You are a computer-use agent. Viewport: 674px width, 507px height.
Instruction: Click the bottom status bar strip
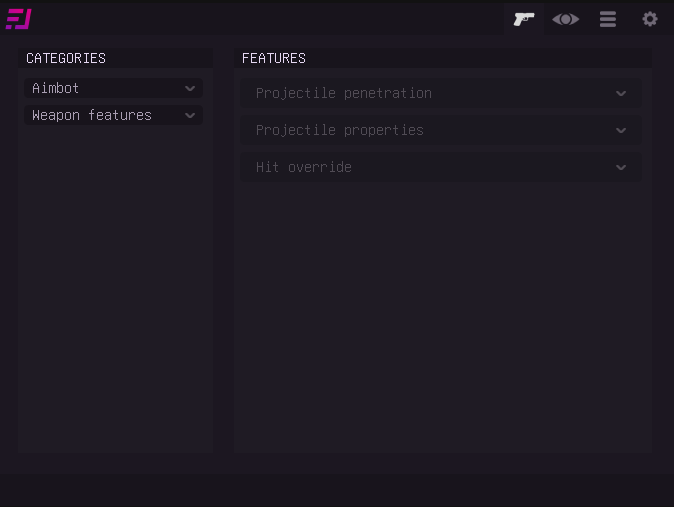[337, 490]
